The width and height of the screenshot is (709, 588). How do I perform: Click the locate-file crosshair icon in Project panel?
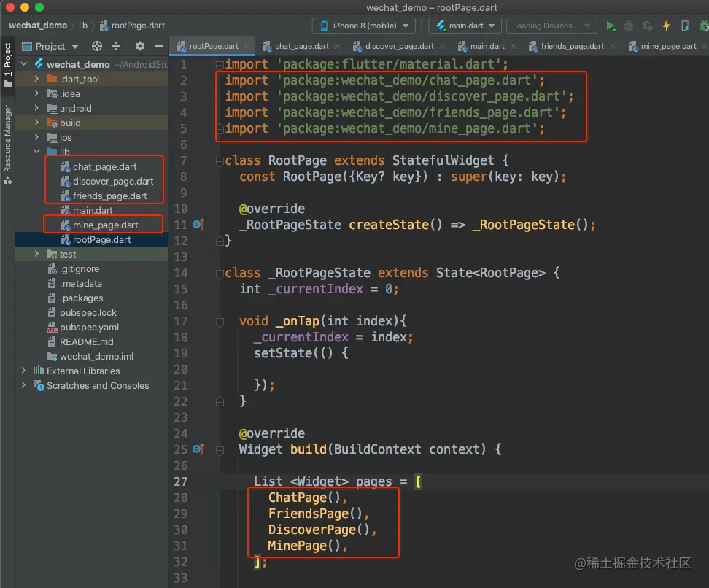click(x=97, y=46)
